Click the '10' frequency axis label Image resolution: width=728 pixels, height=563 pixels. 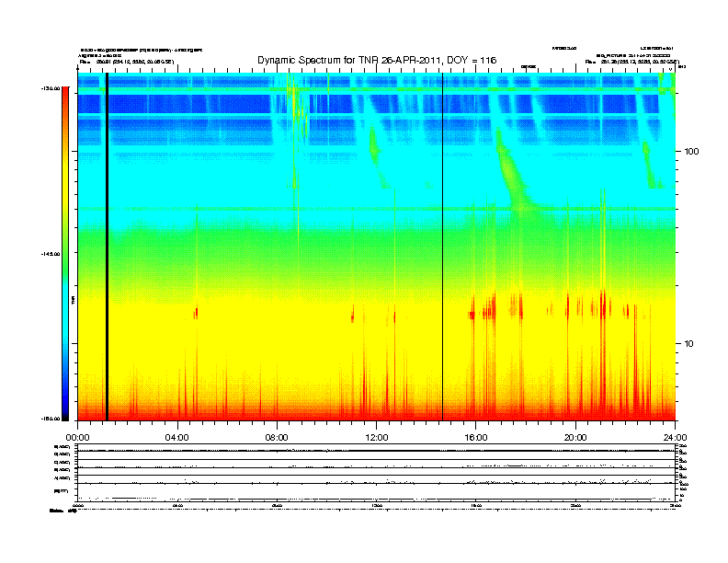pyautogui.click(x=689, y=344)
